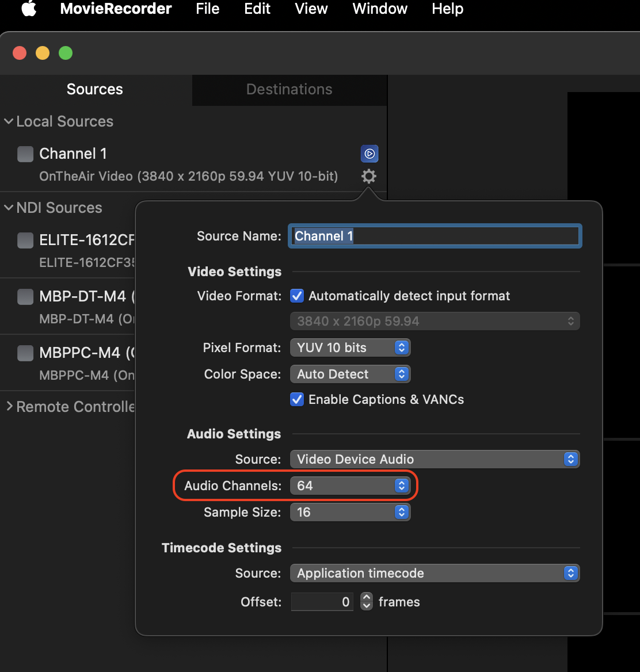Select the MBPPC-M4 NDI source row
Image resolution: width=640 pixels, height=672 pixels.
click(x=68, y=363)
